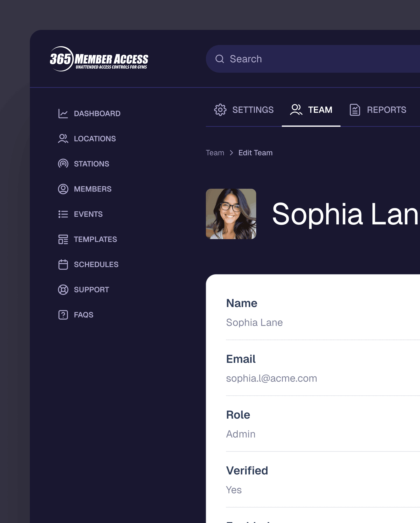Click the Locations people icon

point(63,139)
